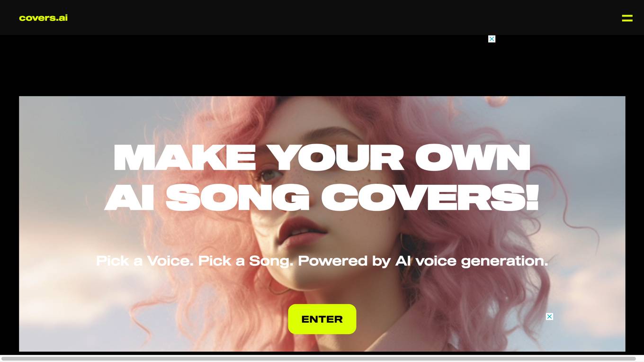This screenshot has height=362, width=644.
Task: Click the "MAKE YOUR OWN" headline line
Action: pyautogui.click(x=322, y=157)
